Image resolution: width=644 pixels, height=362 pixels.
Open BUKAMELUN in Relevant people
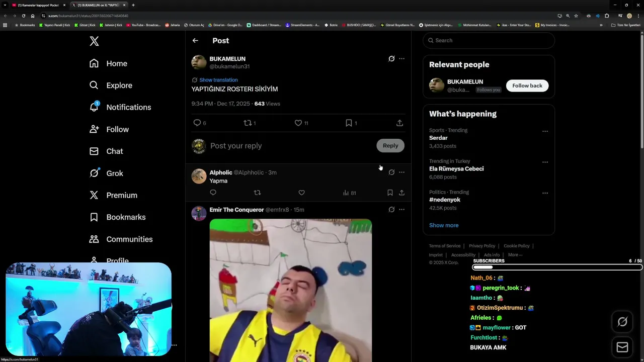(465, 82)
